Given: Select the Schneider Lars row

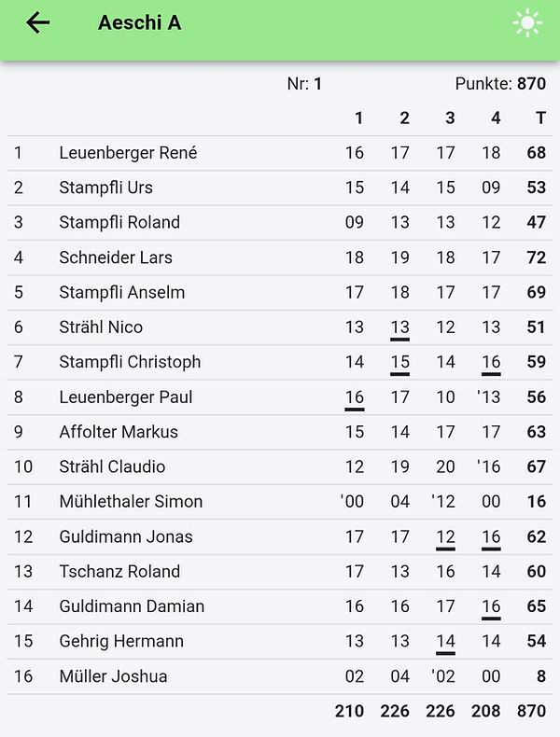Looking at the screenshot, I should [280, 257].
